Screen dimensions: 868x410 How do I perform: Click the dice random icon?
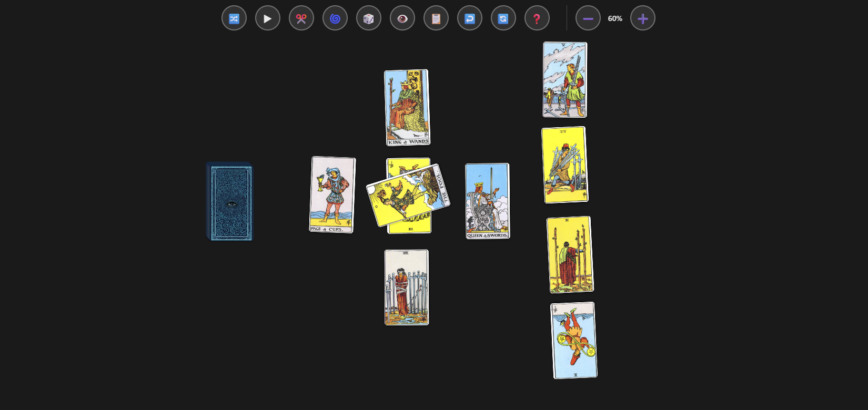click(369, 18)
